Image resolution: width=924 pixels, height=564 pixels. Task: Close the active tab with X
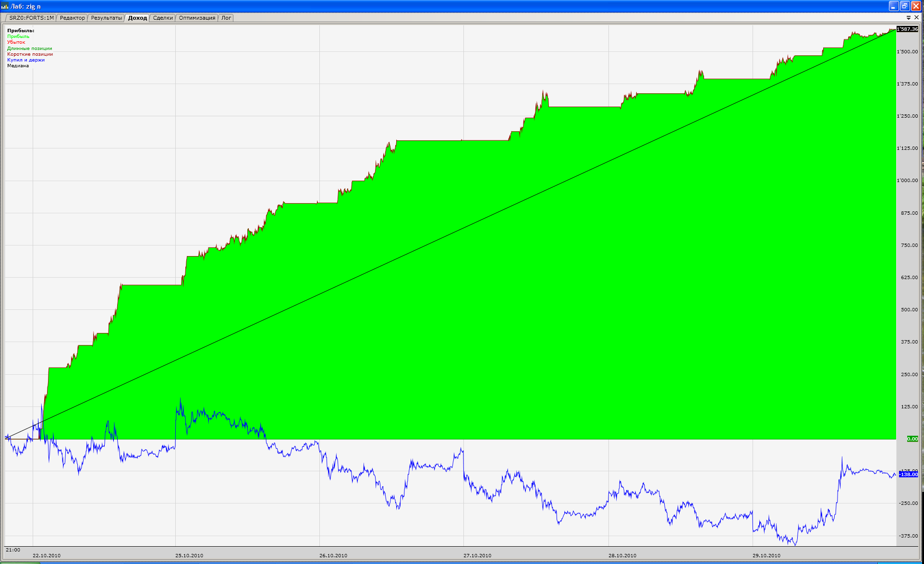[916, 17]
